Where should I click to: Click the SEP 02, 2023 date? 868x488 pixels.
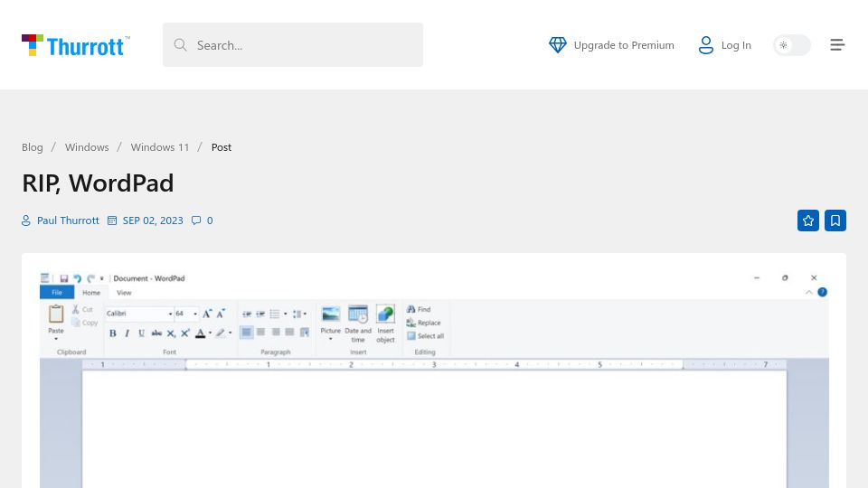(153, 221)
